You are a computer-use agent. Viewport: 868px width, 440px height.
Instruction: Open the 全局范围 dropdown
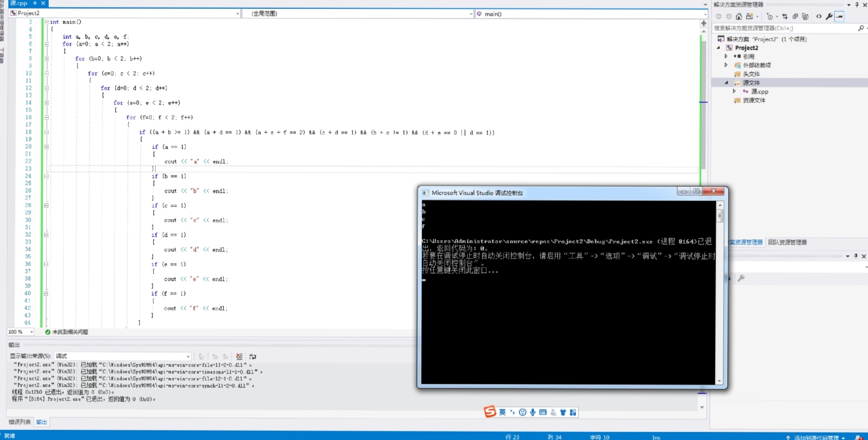pyautogui.click(x=471, y=14)
